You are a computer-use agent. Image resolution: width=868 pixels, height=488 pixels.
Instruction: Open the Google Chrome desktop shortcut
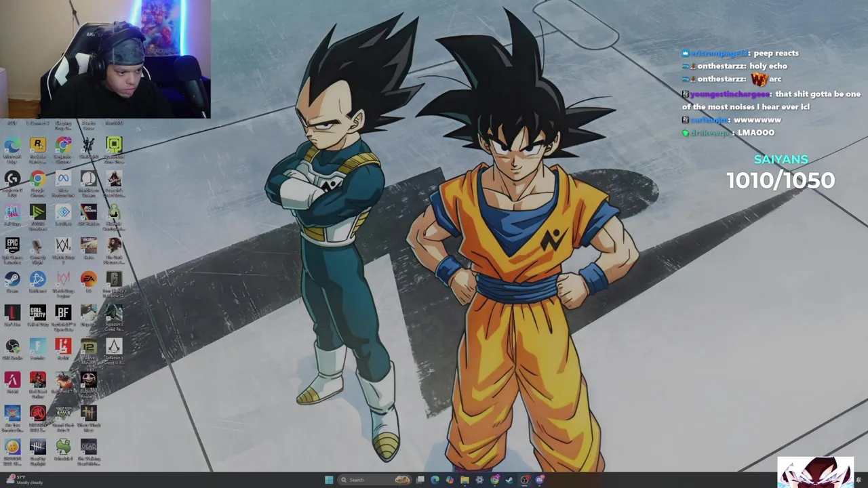[37, 184]
